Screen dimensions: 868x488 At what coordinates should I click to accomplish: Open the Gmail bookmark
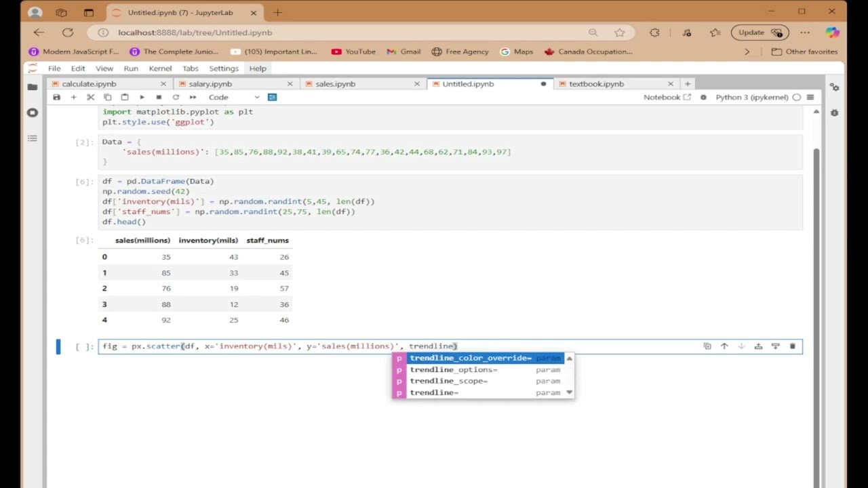click(x=403, y=52)
